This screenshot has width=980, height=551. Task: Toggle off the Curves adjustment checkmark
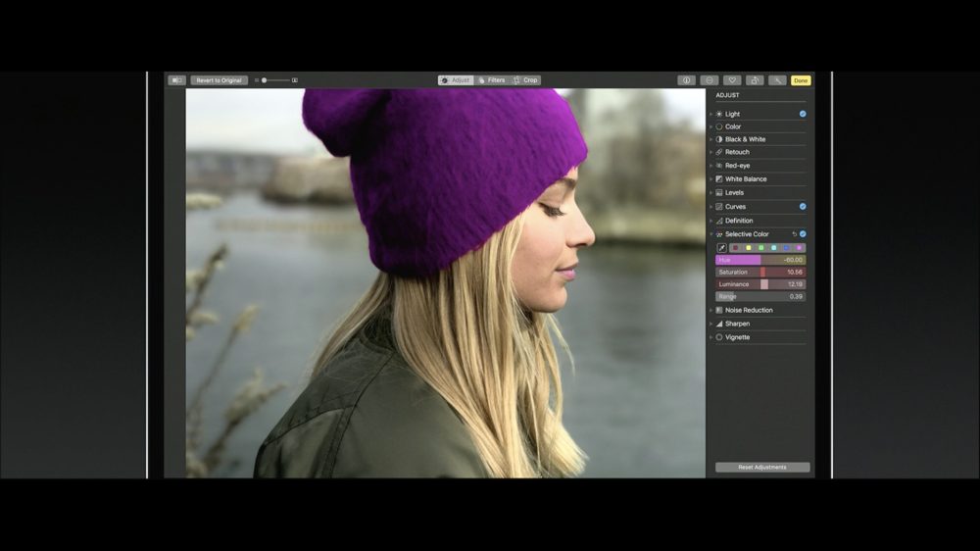click(x=803, y=207)
